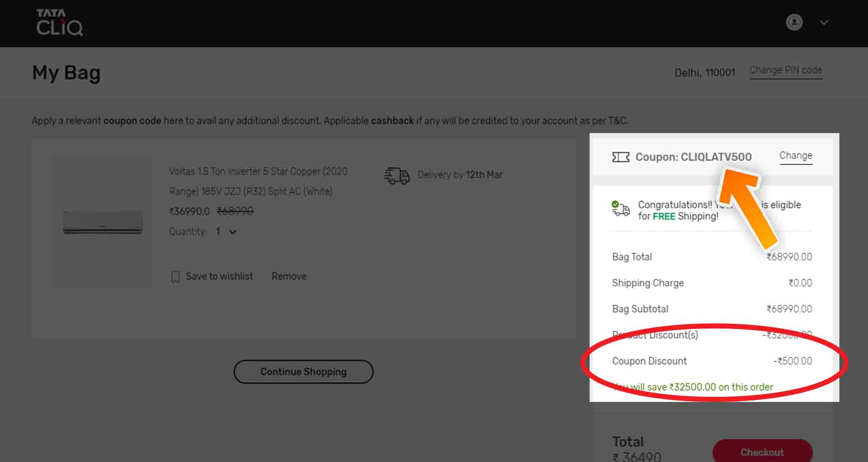Click the Total label beside Checkout
868x462 pixels.
coord(628,442)
